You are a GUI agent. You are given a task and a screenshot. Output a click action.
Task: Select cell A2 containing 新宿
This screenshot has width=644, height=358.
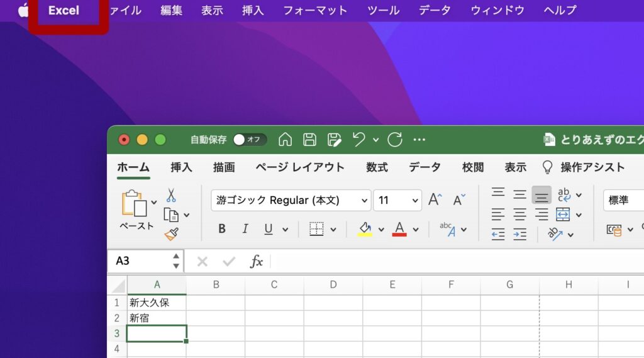pos(157,318)
